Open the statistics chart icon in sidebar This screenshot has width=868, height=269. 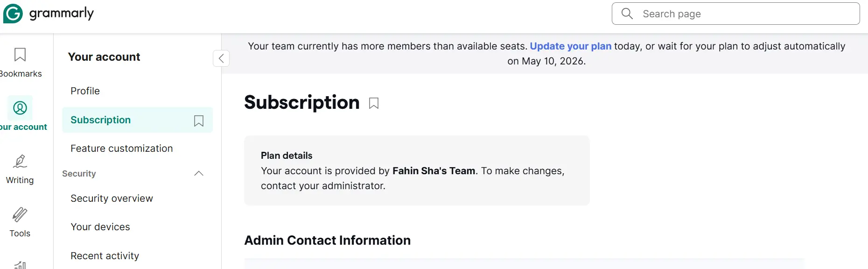click(x=20, y=265)
